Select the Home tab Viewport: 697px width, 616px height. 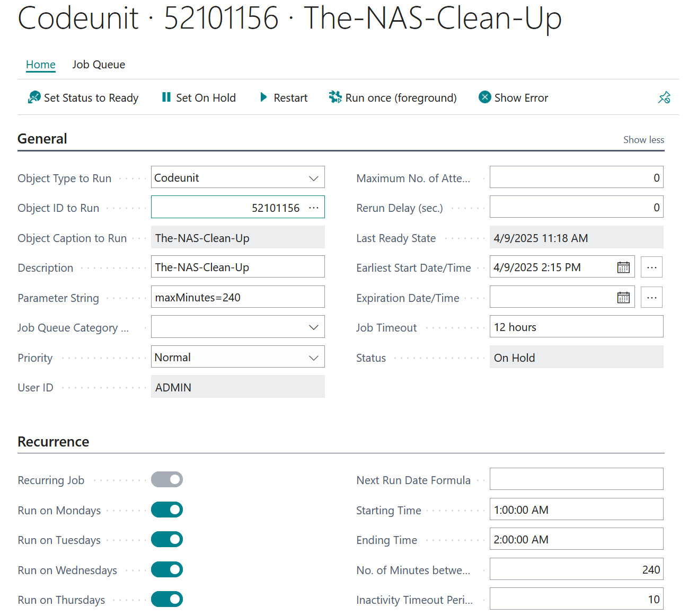pyautogui.click(x=41, y=65)
